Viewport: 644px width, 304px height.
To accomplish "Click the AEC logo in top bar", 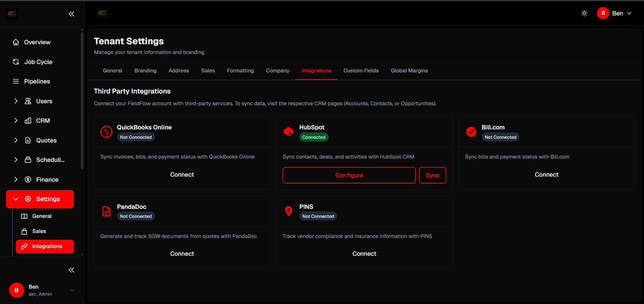I will point(103,13).
